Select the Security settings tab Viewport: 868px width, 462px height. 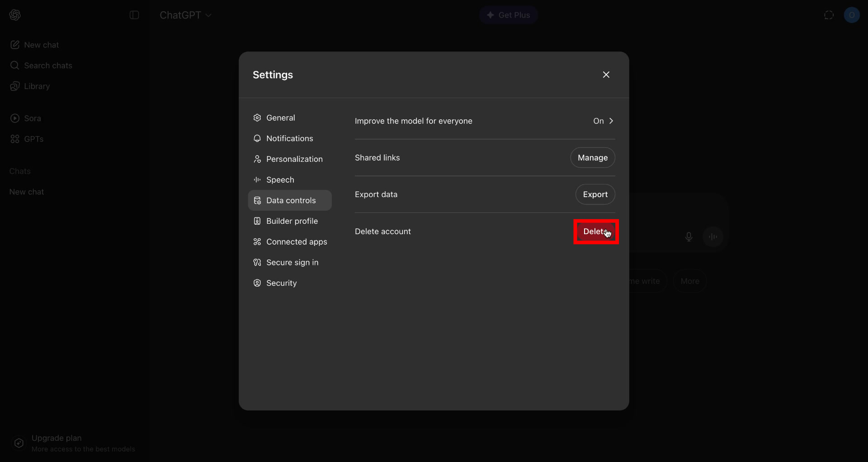pyautogui.click(x=281, y=283)
